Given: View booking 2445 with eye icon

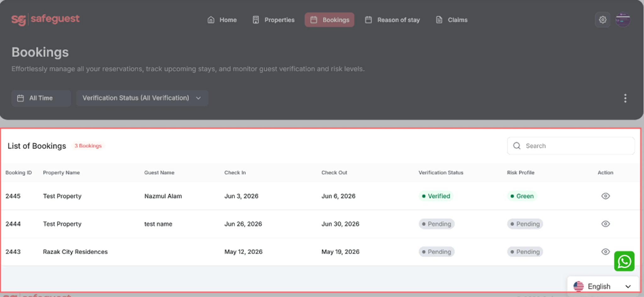Looking at the screenshot, I should click(605, 196).
